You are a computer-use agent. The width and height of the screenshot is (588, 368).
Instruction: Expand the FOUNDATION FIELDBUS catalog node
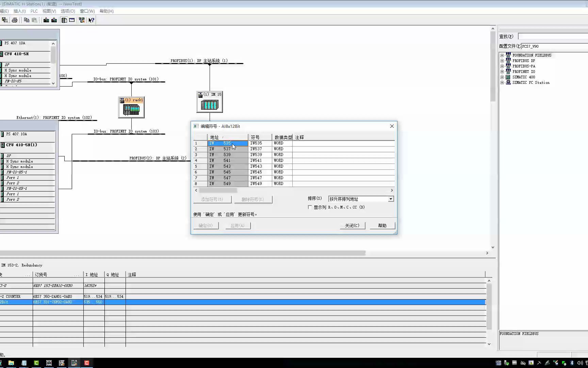pos(502,55)
